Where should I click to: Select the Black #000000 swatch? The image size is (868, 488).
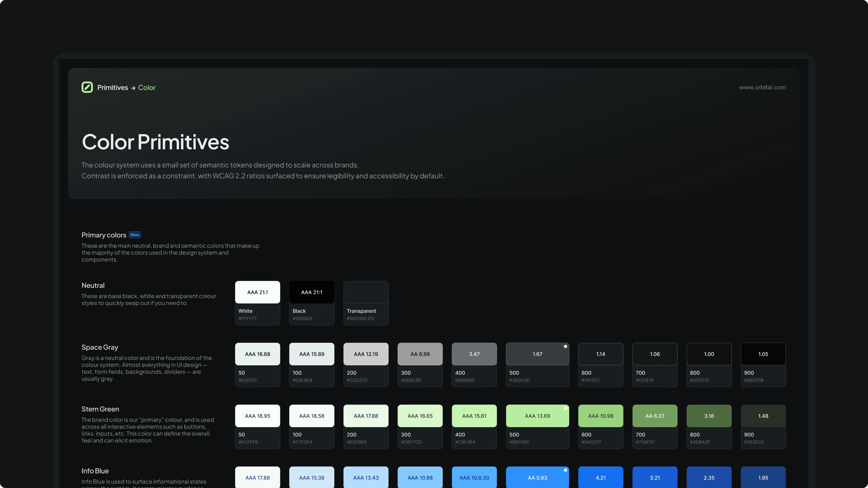point(311,292)
